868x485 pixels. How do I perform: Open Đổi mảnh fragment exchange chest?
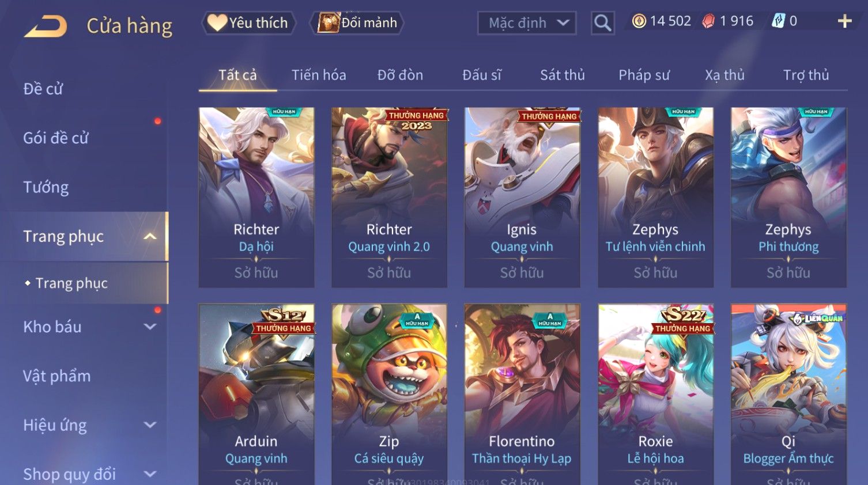(x=357, y=23)
